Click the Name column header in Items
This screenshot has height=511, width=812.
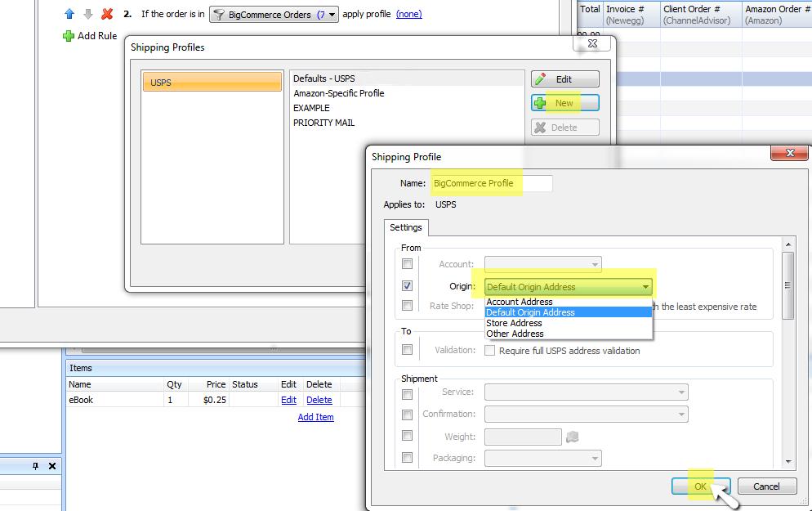114,384
